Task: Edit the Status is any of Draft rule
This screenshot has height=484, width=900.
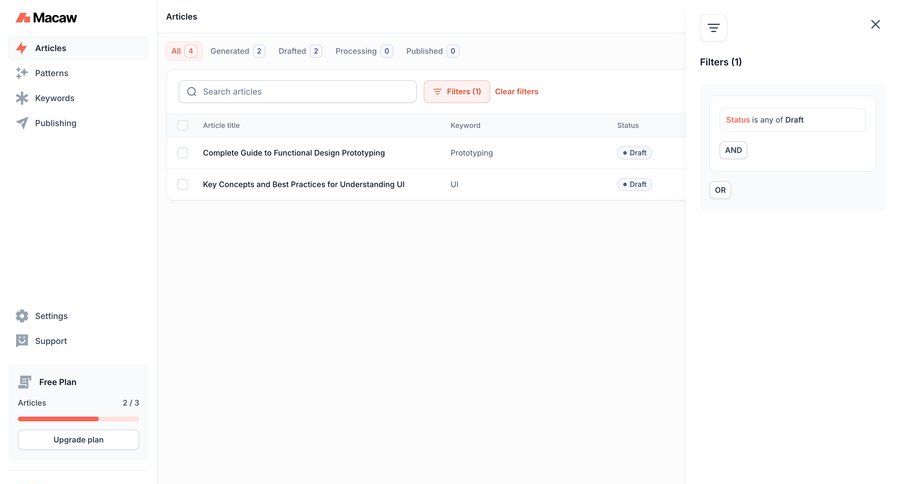Action: (x=792, y=120)
